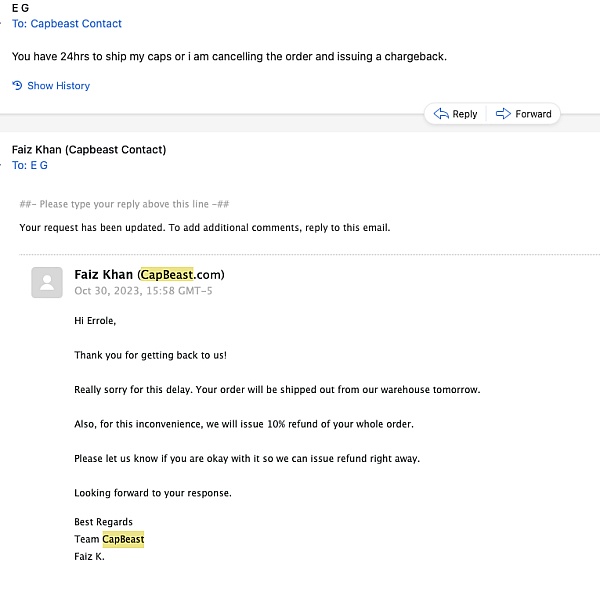Click highlighted CapBeast in Team signature
The image size is (600, 595).
[x=123, y=539]
